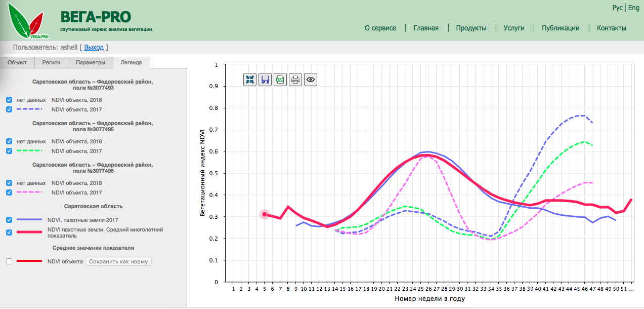Image resolution: width=644 pixels, height=309 pixels.
Task: Switch language with the 'Eng' link
Action: [x=634, y=8]
